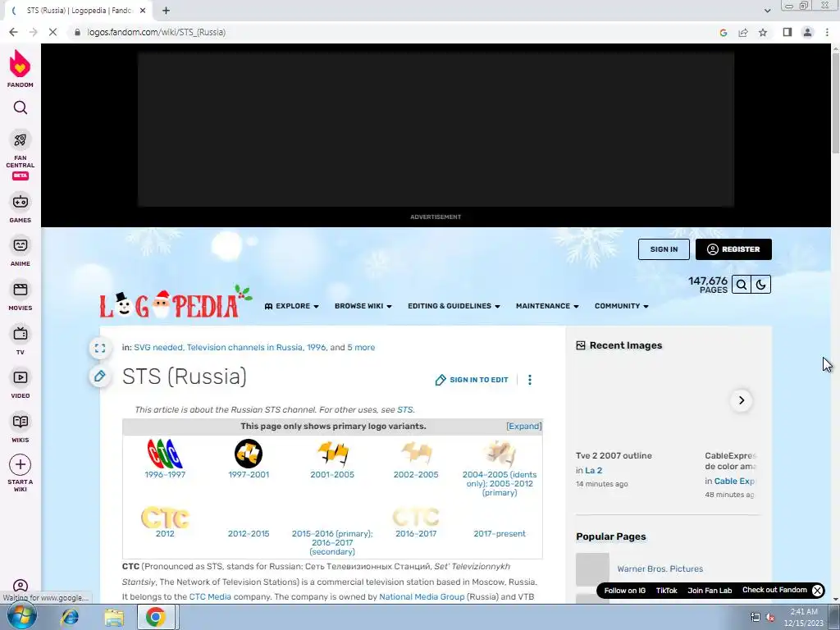Click the 2001–2005 logo thumbnail
This screenshot has height=630, width=840.
[x=332, y=453]
